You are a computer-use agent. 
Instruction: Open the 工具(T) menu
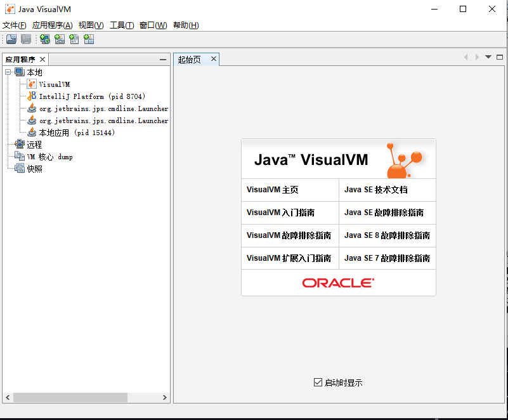coord(122,25)
